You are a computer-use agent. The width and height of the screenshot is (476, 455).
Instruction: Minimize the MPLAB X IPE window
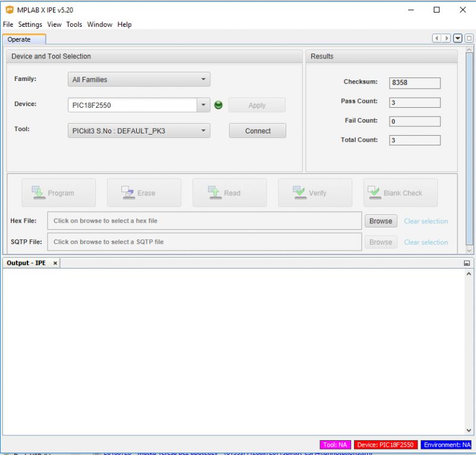click(x=411, y=10)
